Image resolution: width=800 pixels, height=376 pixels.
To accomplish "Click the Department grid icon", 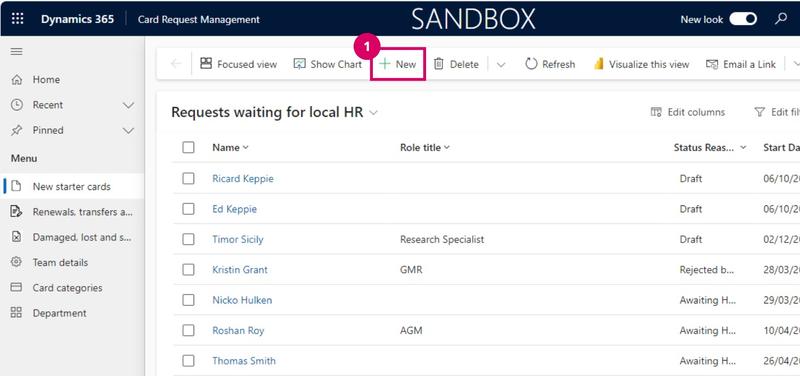I will point(16,313).
